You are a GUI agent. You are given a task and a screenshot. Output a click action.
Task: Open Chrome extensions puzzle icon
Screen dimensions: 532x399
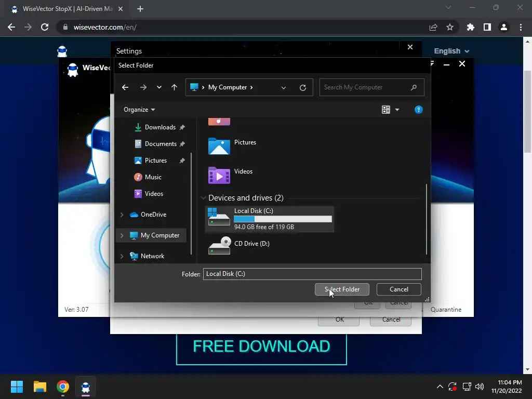point(470,27)
